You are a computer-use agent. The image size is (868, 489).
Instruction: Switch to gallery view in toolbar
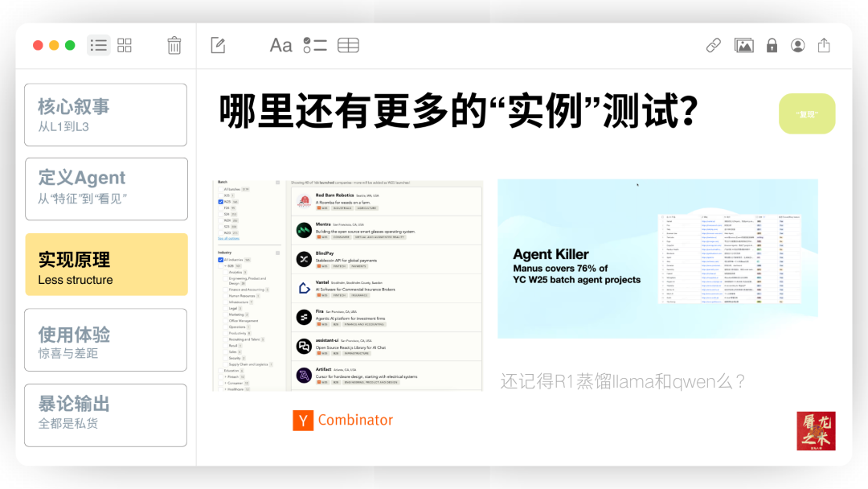[x=125, y=45]
